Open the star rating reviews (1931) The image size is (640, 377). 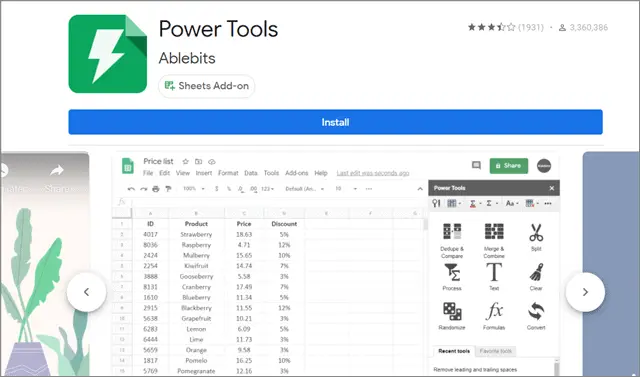pyautogui.click(x=505, y=27)
